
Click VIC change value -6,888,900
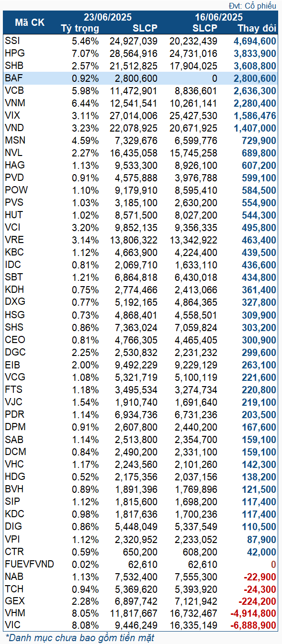click(x=254, y=625)
